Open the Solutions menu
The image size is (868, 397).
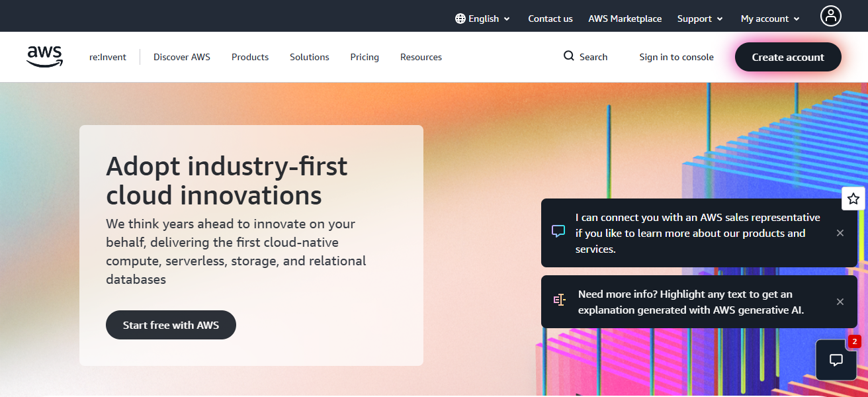click(x=310, y=57)
